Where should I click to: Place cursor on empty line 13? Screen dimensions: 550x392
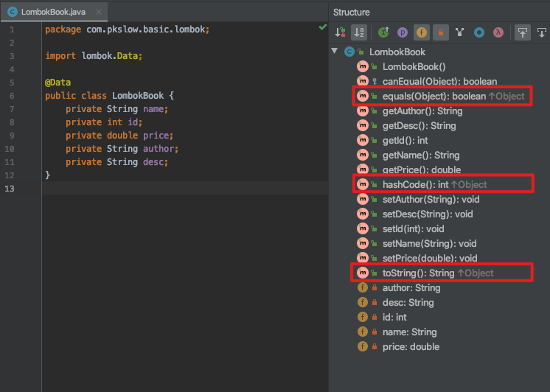coord(185,189)
